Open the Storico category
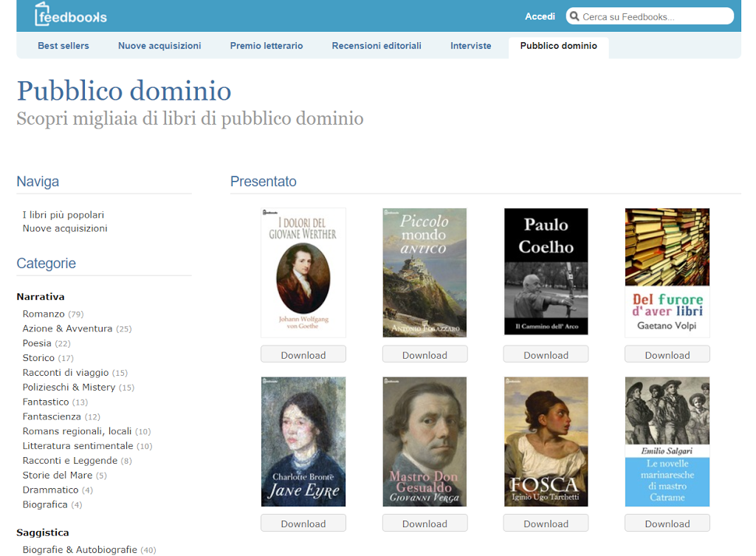The height and width of the screenshot is (556, 756). (x=38, y=358)
